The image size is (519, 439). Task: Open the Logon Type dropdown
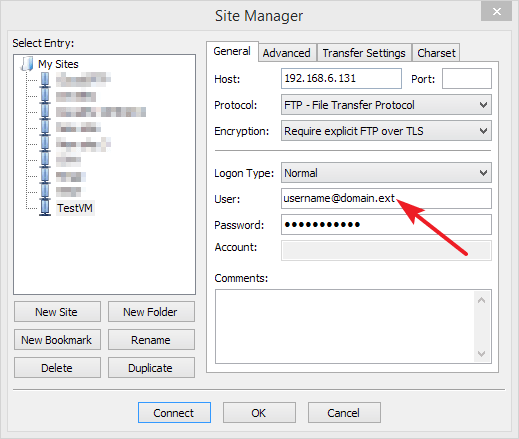point(386,173)
